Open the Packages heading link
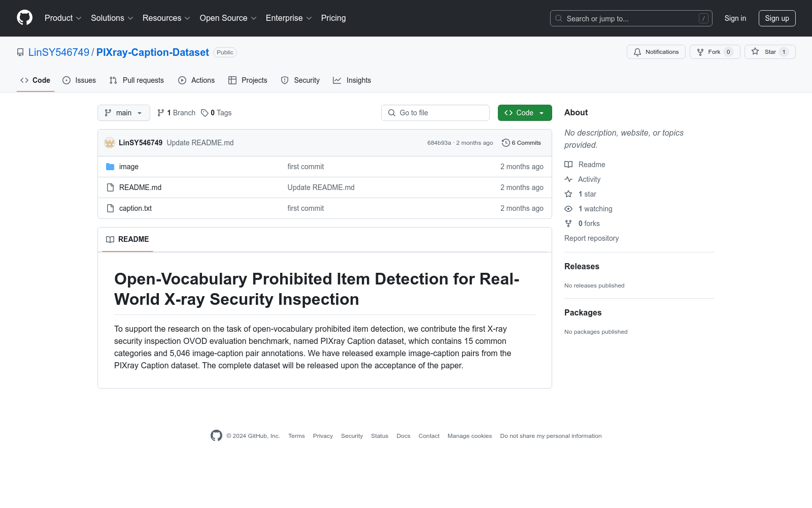The image size is (812, 508). coord(583,312)
